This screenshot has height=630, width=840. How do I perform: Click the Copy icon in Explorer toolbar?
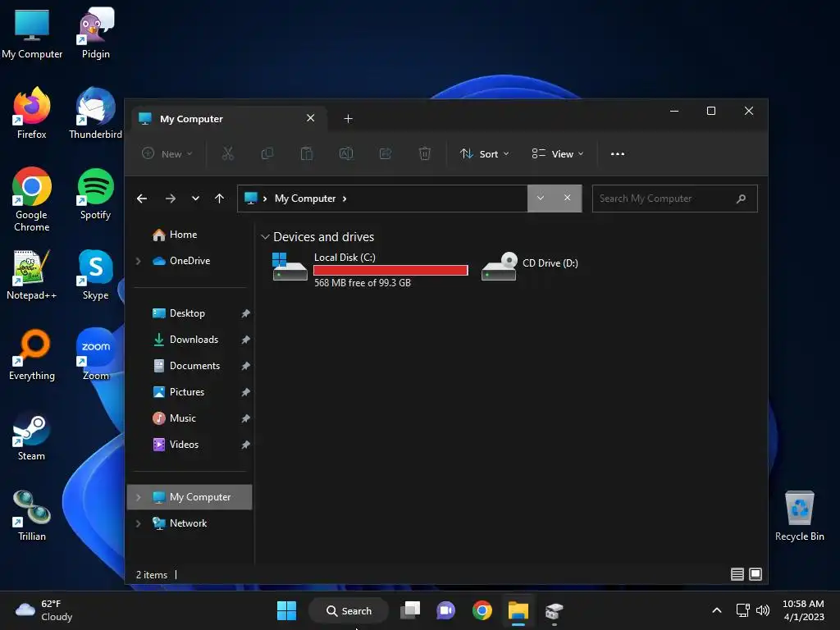[x=267, y=153]
